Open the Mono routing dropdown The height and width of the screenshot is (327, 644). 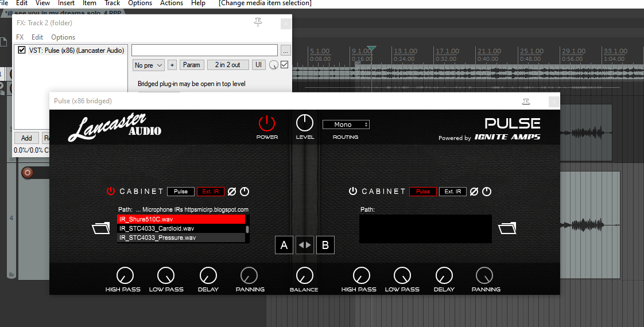[x=346, y=124]
